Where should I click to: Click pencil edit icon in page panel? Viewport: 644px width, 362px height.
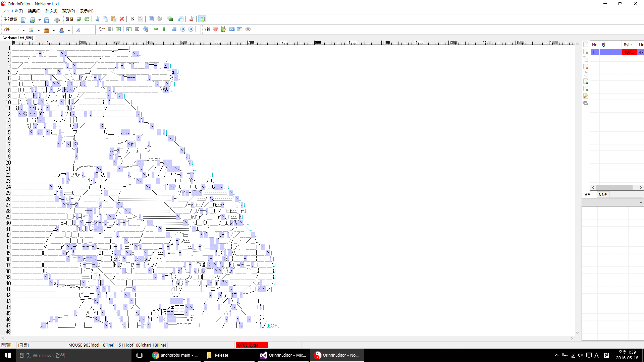(586, 96)
